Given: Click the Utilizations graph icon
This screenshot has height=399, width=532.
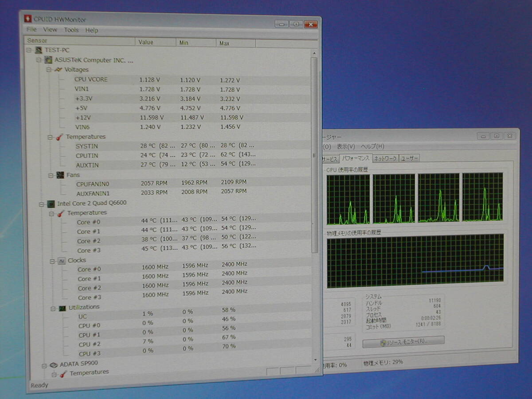Looking at the screenshot, I should point(63,308).
